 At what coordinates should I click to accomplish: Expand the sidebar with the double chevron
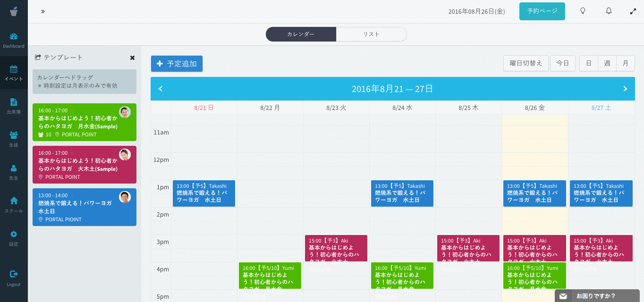tap(43, 11)
